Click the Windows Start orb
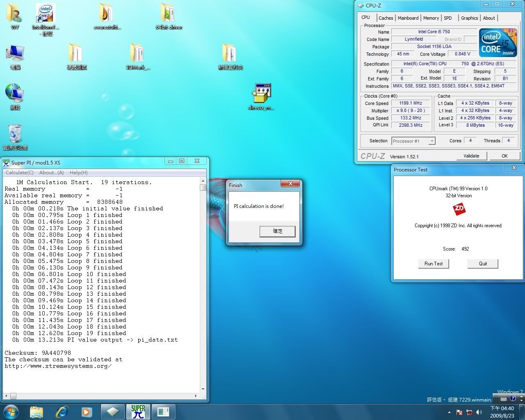The image size is (525, 420). click(11, 412)
